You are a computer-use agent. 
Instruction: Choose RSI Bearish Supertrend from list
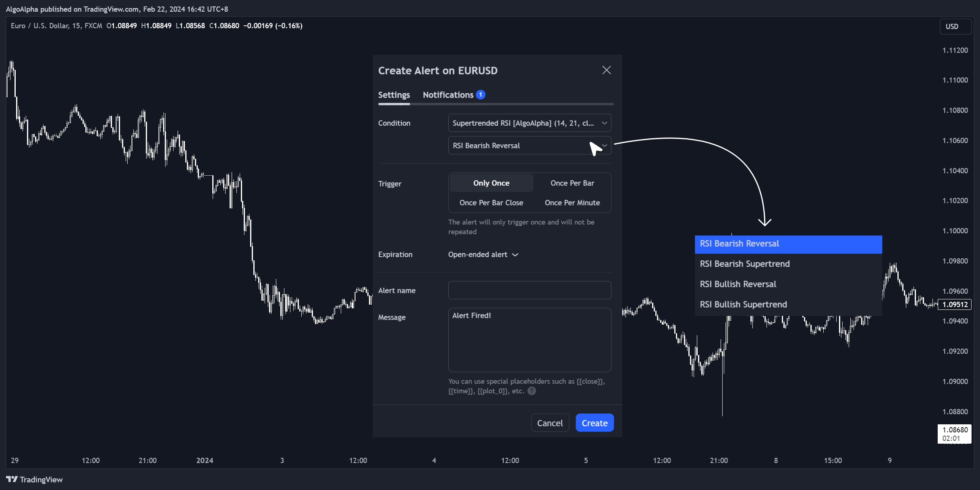coord(788,264)
